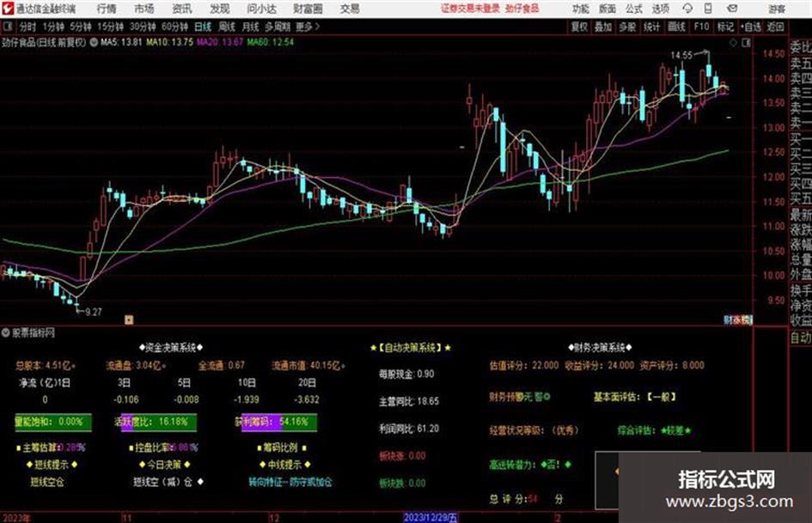This screenshot has width=812, height=523.
Task: Click the MA5: 13.81 indicator value
Action: (x=121, y=42)
